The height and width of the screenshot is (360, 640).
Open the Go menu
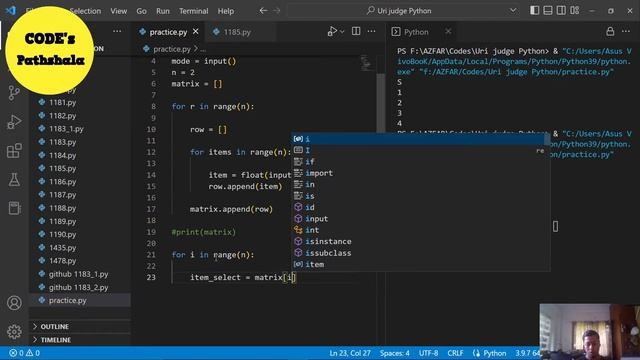pos(141,11)
